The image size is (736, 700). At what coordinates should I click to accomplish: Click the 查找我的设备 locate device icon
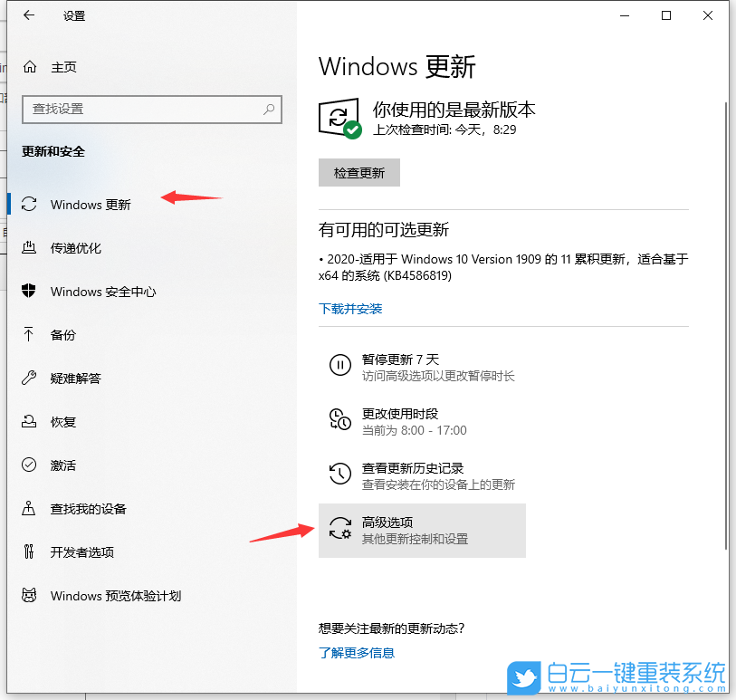(x=27, y=509)
